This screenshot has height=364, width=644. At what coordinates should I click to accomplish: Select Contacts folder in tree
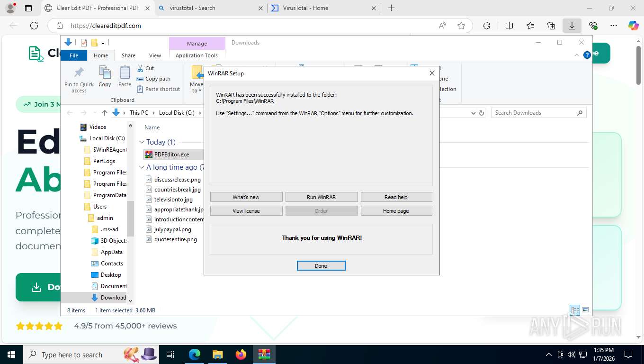coord(112,264)
